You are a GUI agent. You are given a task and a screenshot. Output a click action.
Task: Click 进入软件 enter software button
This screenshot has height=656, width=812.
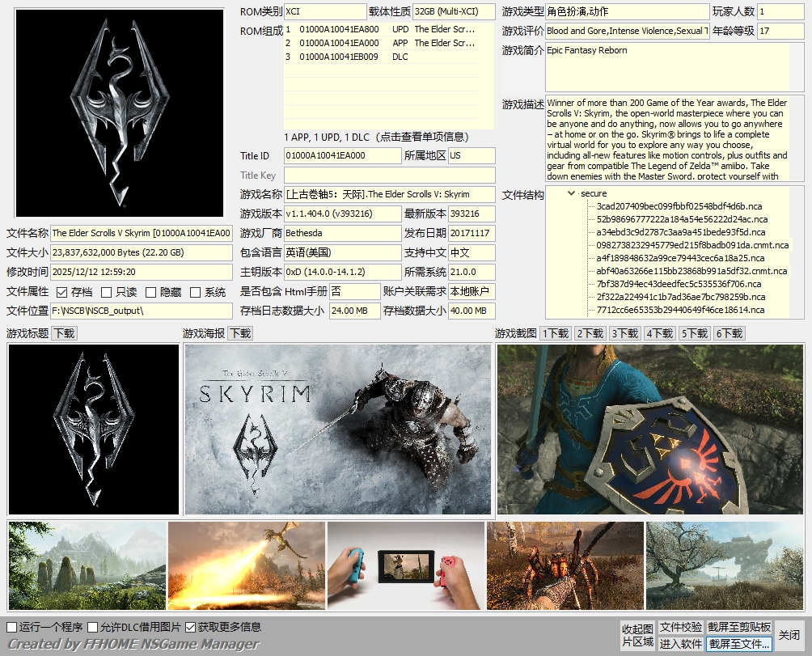[x=680, y=644]
